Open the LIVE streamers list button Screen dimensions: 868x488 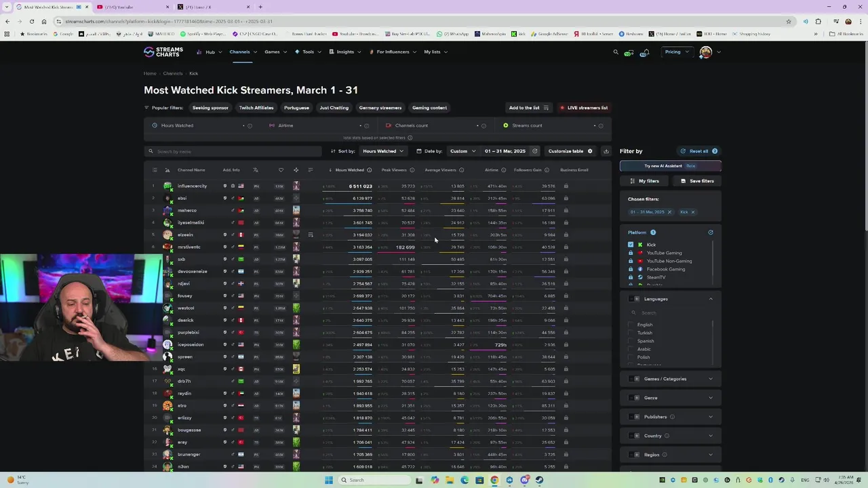[x=584, y=108]
